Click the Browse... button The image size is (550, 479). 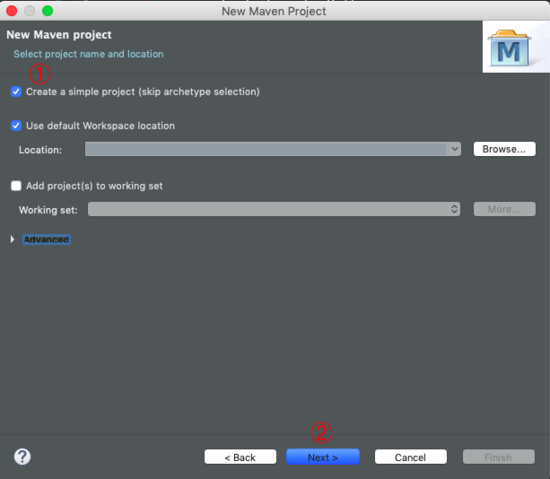click(504, 149)
